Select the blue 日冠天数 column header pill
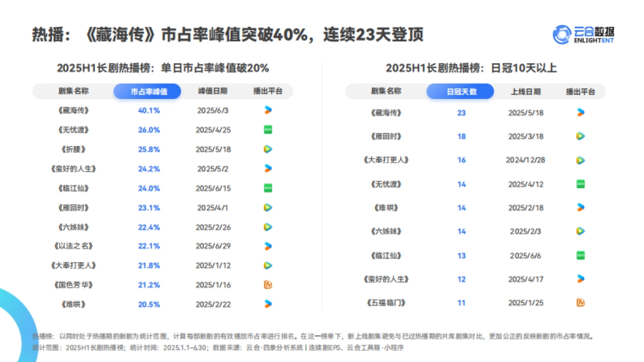The image size is (644, 362). coord(460,91)
